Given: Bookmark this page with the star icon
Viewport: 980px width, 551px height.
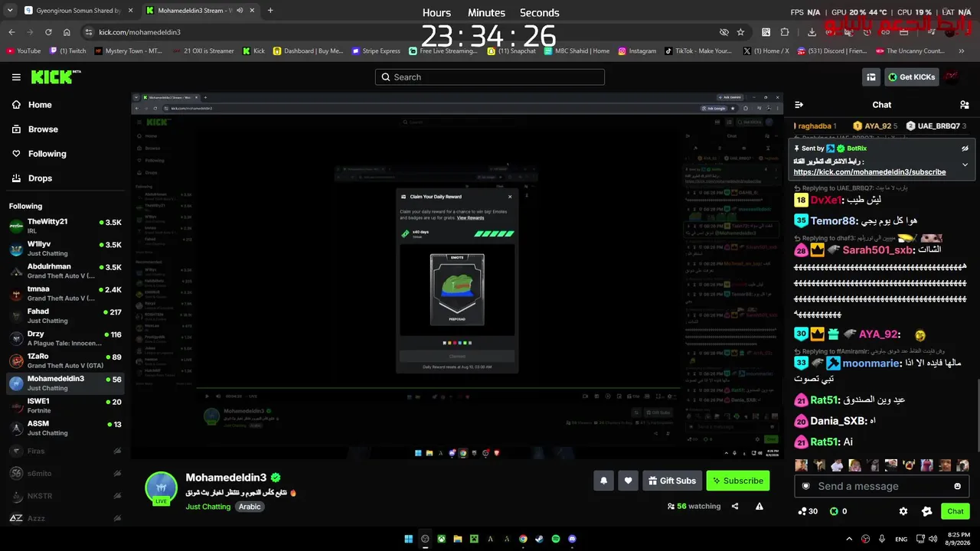Looking at the screenshot, I should [740, 32].
